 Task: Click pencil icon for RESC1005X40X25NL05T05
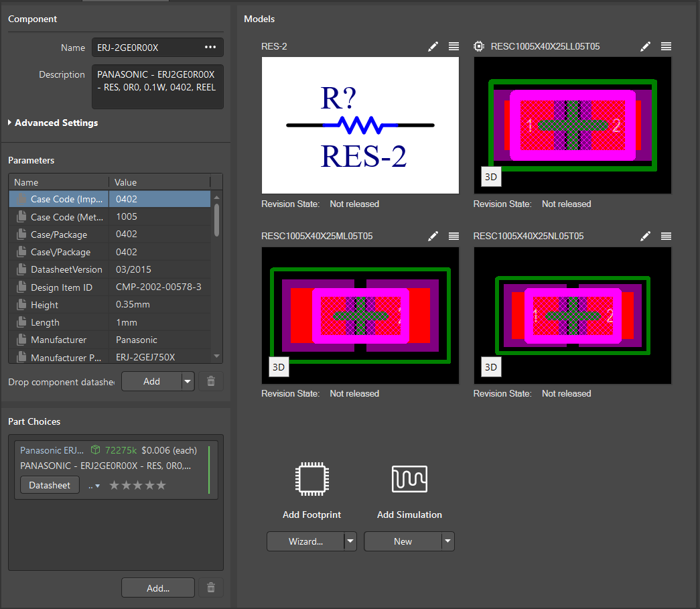(x=645, y=236)
